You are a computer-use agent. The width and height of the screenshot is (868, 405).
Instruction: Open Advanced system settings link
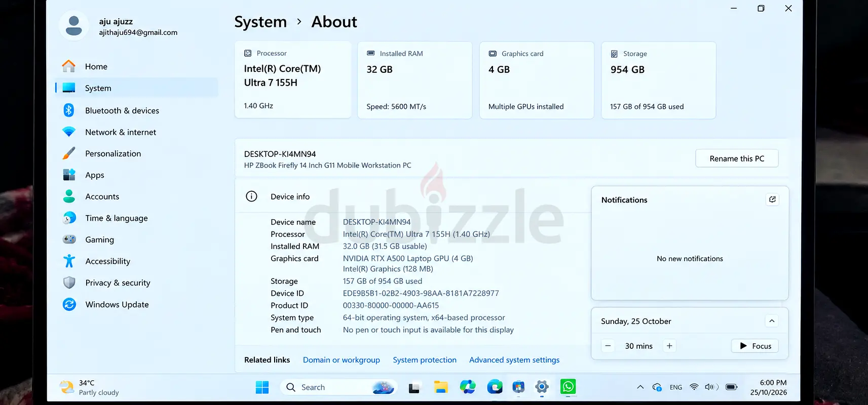tap(514, 360)
